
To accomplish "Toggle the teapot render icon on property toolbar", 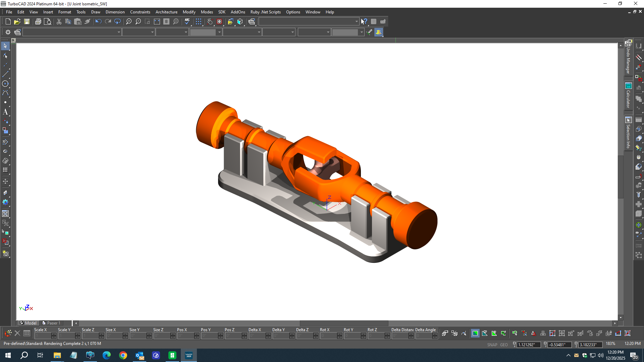I will coord(379,32).
